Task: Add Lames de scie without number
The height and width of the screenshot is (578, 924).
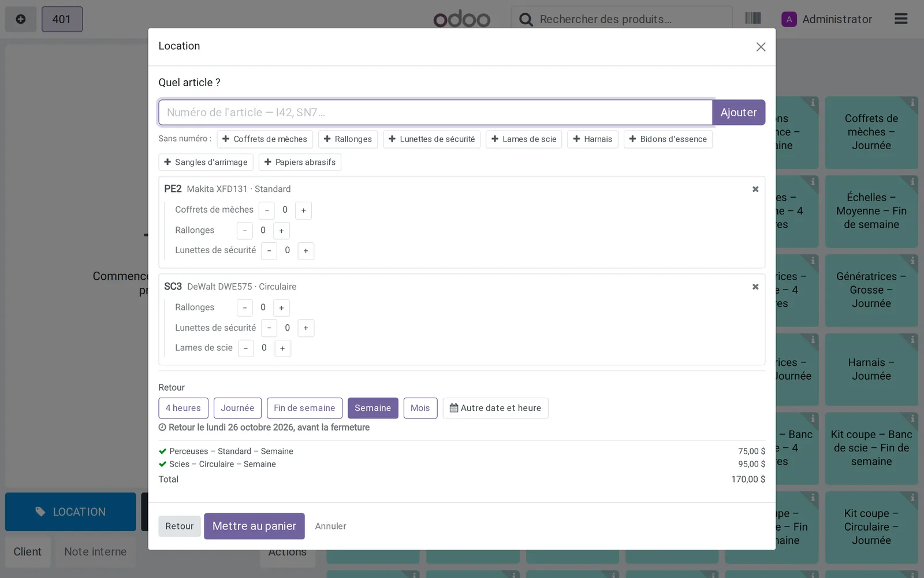Action: click(x=524, y=139)
